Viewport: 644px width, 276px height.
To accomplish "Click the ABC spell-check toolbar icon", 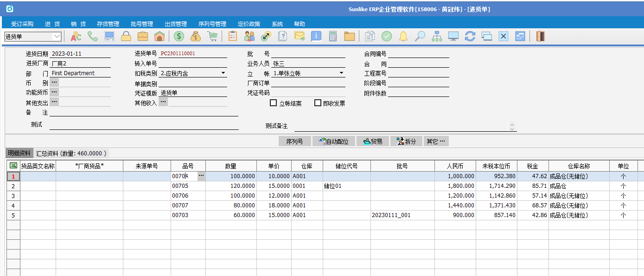I will 76,36.
